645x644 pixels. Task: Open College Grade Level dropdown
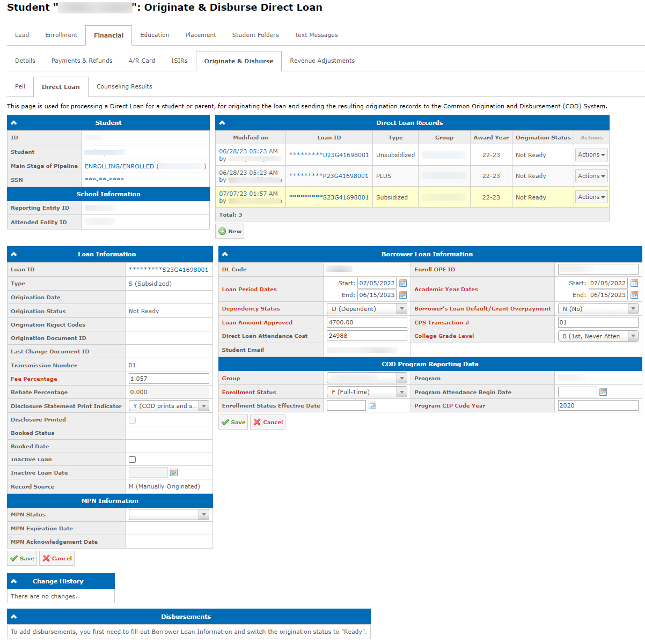tap(598, 336)
